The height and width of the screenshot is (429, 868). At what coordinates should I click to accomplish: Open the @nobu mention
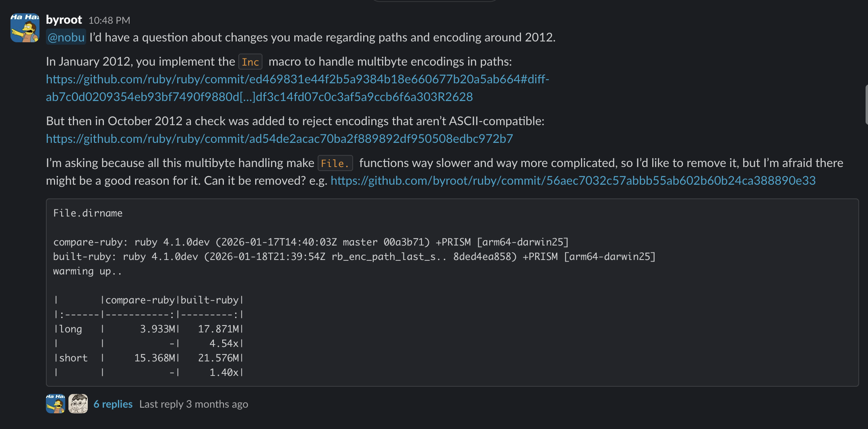click(66, 37)
